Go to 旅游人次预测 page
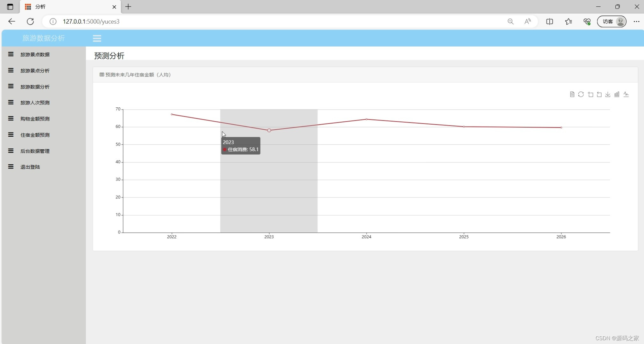Image resolution: width=644 pixels, height=344 pixels. [35, 103]
